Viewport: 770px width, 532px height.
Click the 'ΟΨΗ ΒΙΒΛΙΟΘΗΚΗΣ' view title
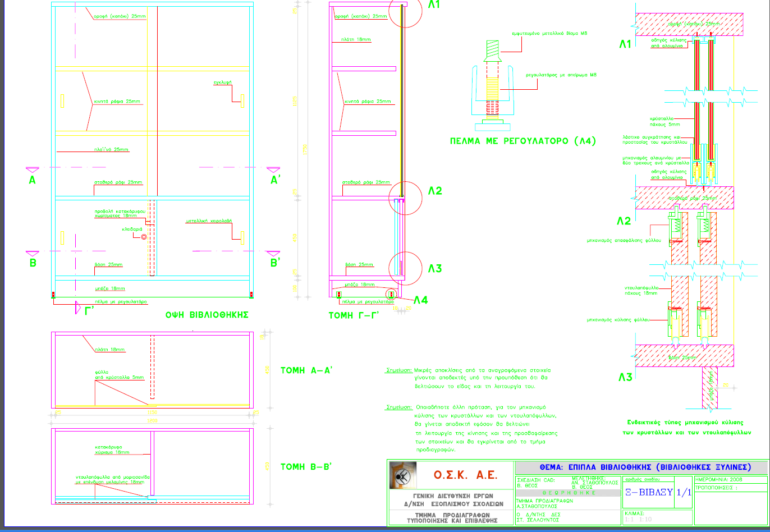click(207, 315)
